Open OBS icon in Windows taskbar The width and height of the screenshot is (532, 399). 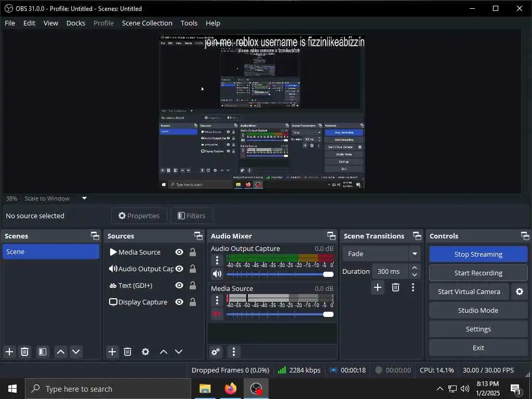tap(256, 389)
